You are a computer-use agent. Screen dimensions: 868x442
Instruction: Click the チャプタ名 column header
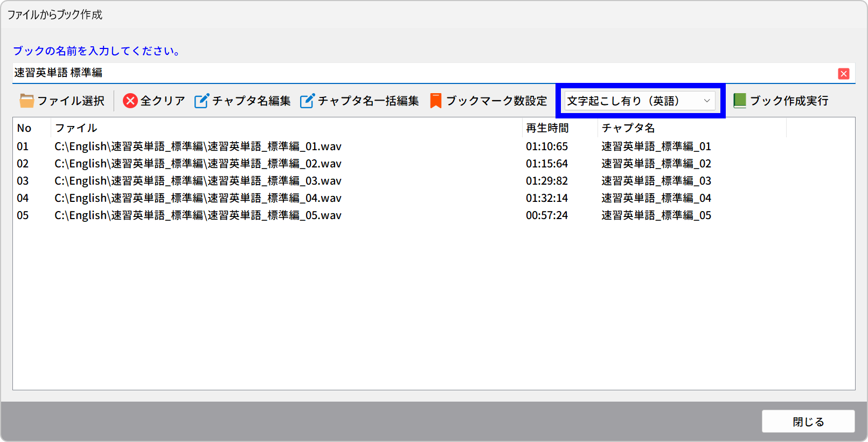click(x=628, y=128)
